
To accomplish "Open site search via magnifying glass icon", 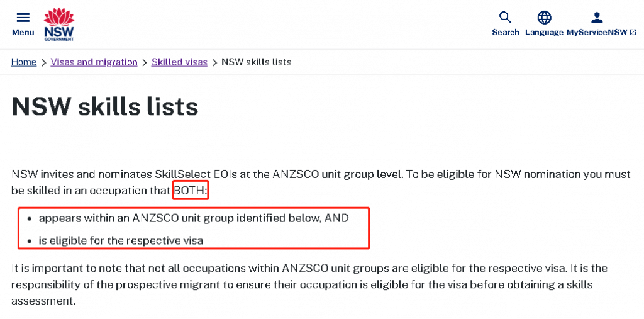I will [505, 18].
